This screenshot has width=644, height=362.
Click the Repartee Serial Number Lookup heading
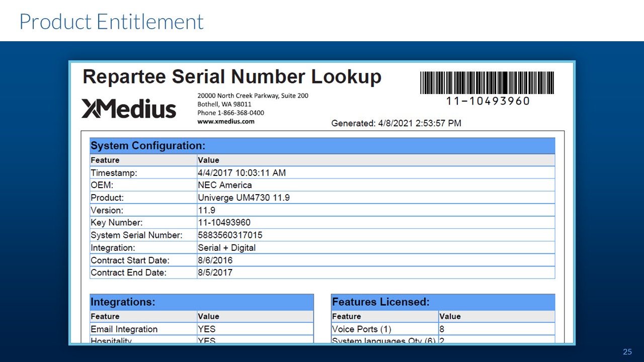(232, 77)
